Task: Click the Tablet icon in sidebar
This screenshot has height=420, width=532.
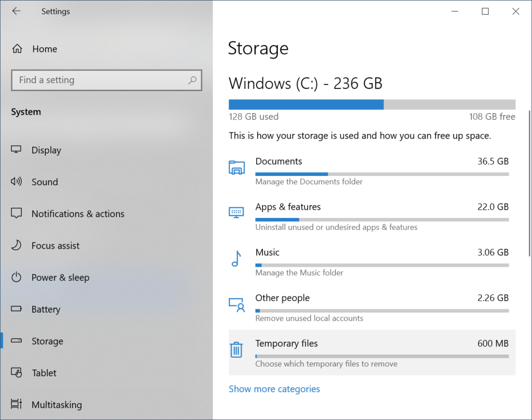Action: point(16,373)
